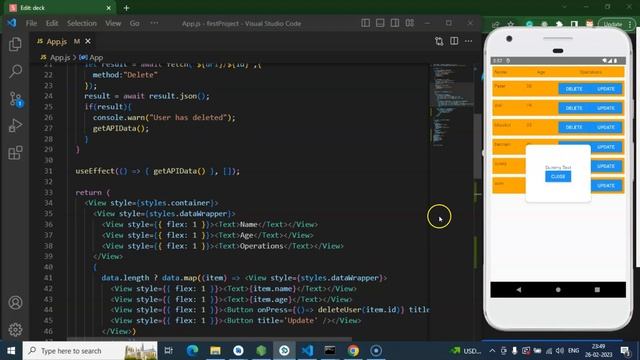The height and width of the screenshot is (360, 640).
Task: Tap UPDATE in the third emulator row
Action: [606, 127]
